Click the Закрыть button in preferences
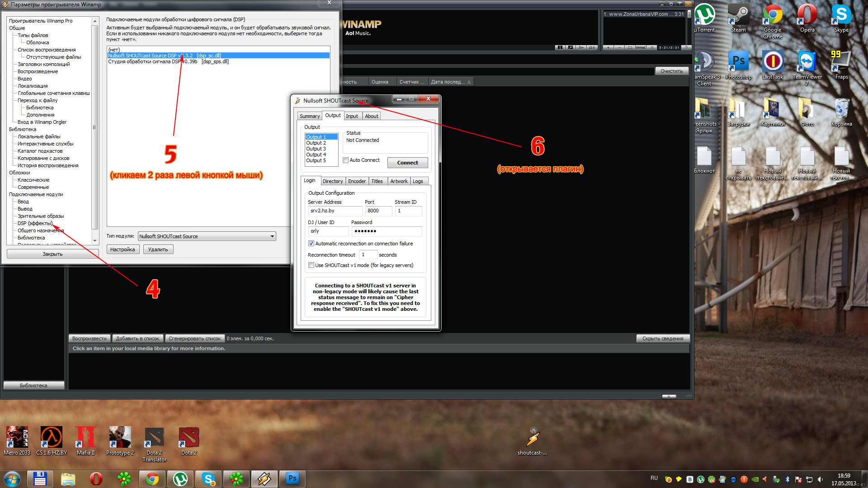Image resolution: width=868 pixels, height=488 pixels. (x=52, y=254)
